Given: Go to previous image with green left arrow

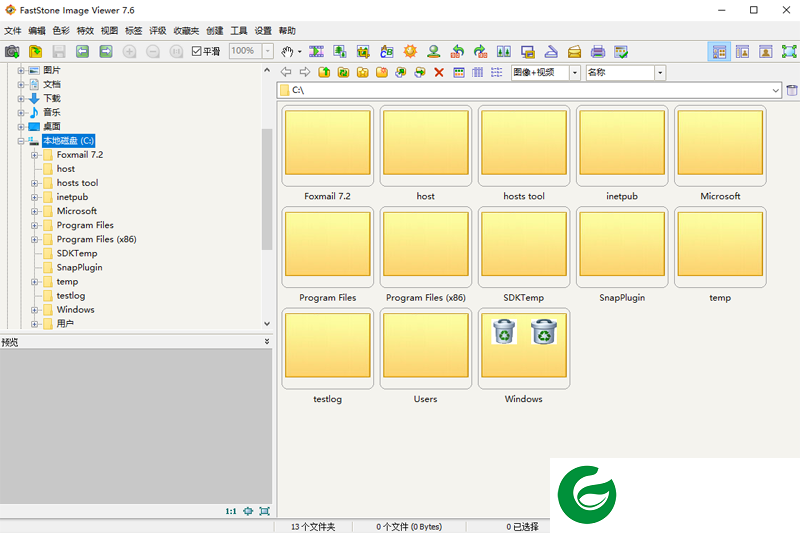Looking at the screenshot, I should (x=82, y=52).
